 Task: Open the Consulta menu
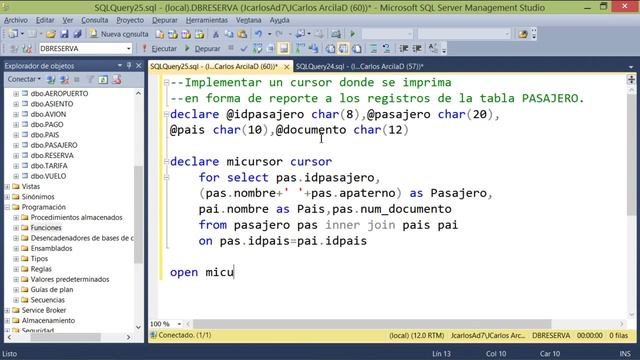click(95, 20)
